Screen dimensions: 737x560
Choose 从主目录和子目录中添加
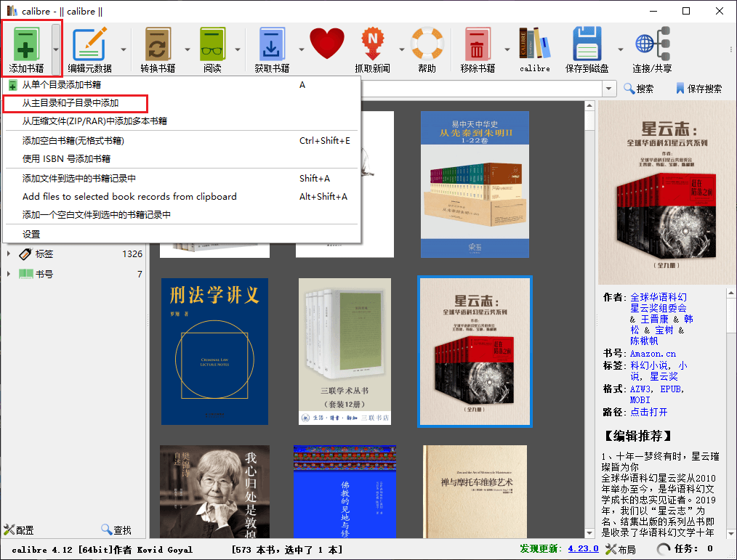point(182,103)
